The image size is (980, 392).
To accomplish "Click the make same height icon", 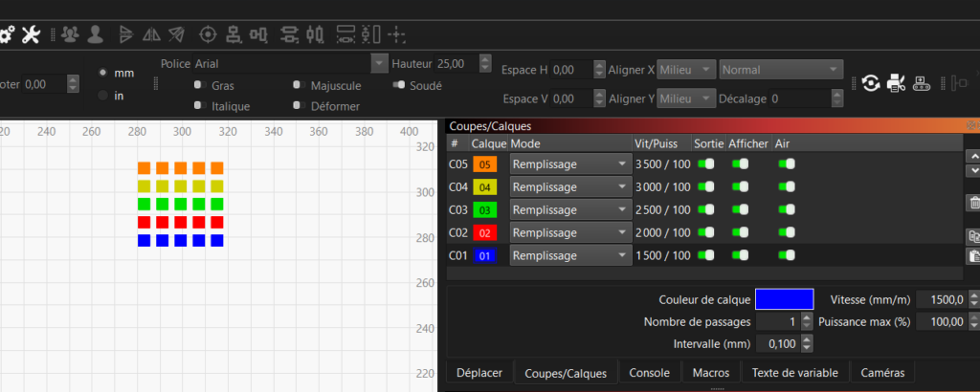I will click(x=371, y=34).
